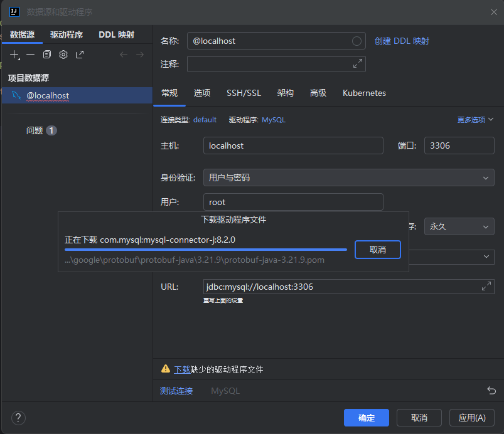Screen dimensions: 504x434
Task: Switch to the SSH/SSL tab
Action: [244, 93]
